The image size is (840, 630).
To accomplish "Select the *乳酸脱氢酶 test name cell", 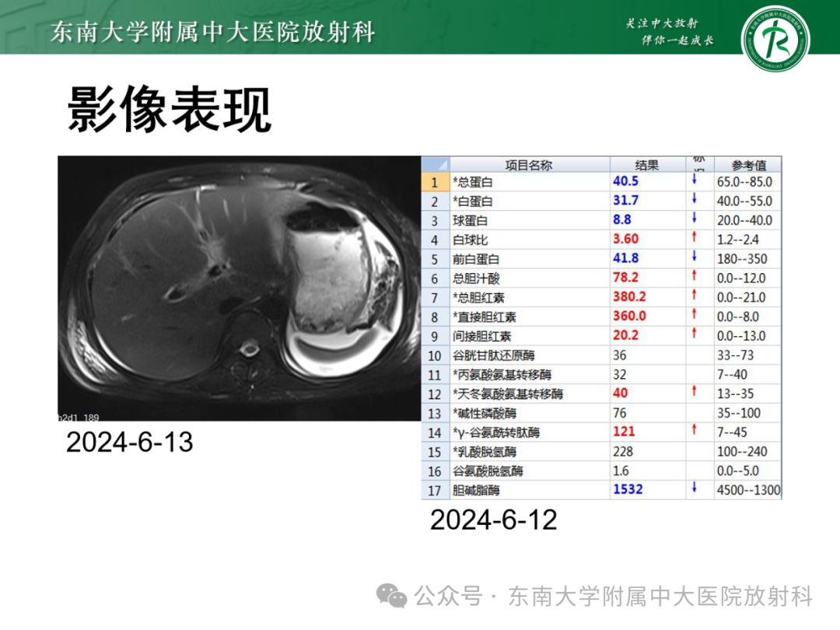I will point(530,452).
